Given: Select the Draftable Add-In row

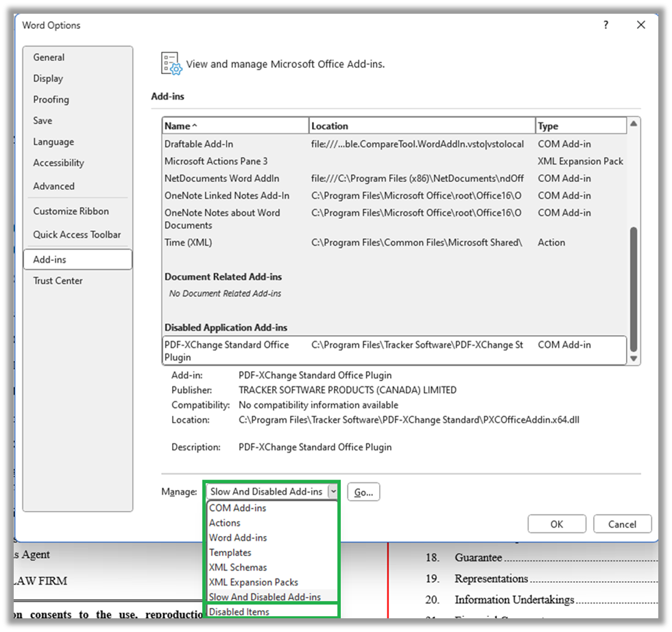Looking at the screenshot, I should click(x=394, y=144).
